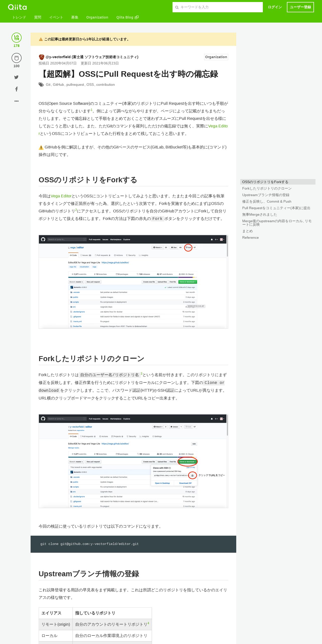The width and height of the screenshot is (322, 644).
Task: Open the Qiita Blog external link
Action: [x=127, y=17]
